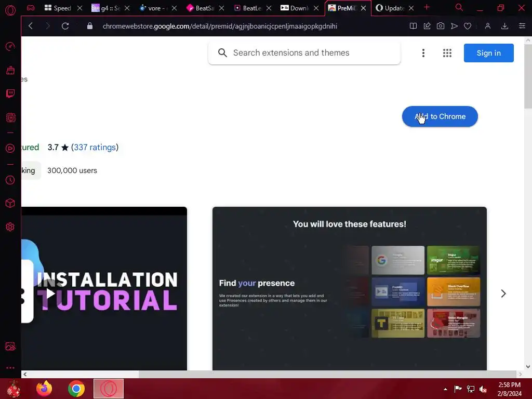532x399 pixels.
Task: Show next screenshot with right chevron
Action: pyautogui.click(x=503, y=294)
